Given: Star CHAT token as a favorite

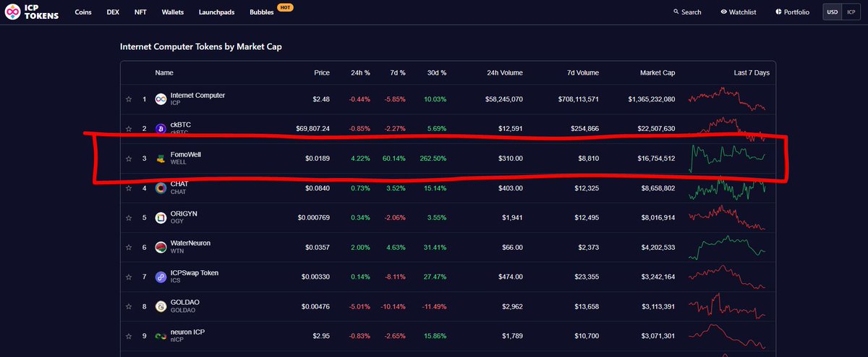Looking at the screenshot, I should 129,188.
